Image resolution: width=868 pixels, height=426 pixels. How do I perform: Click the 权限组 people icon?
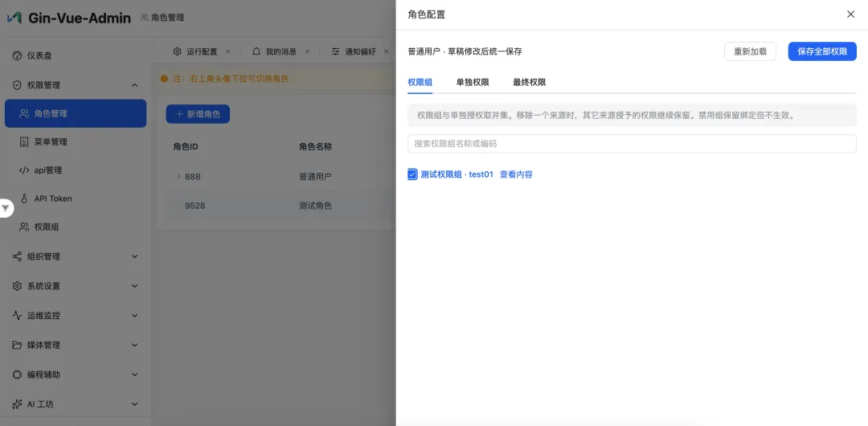click(24, 227)
